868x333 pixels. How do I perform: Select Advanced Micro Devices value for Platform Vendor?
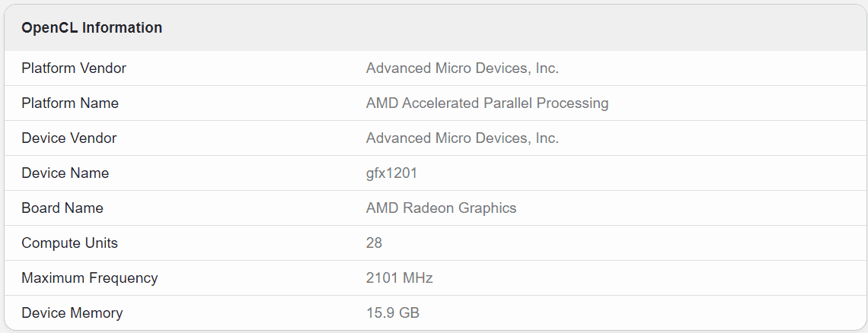click(462, 68)
